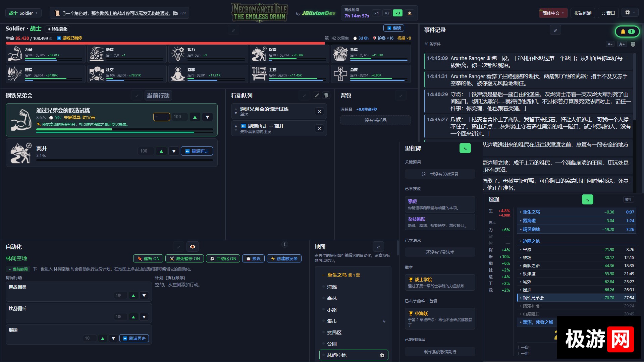644x362 pixels.
Task: Toggle 自动化 ON automation switch
Action: pos(223,259)
